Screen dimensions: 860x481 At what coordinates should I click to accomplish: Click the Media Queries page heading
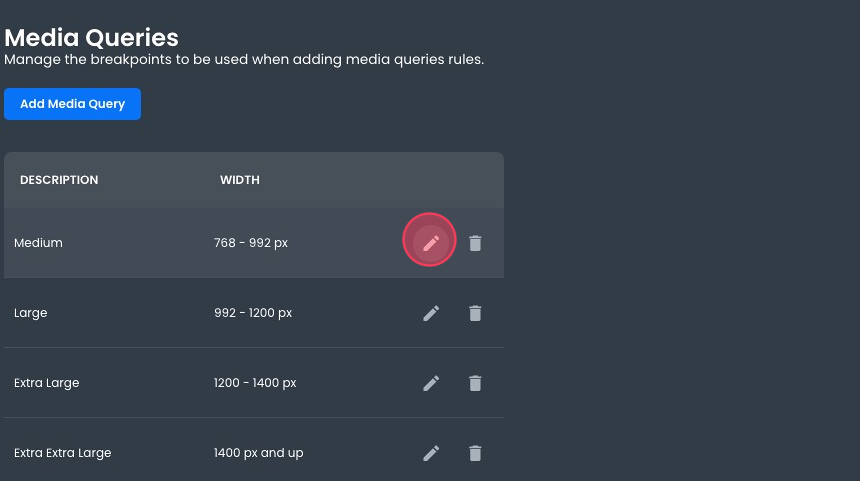click(92, 38)
